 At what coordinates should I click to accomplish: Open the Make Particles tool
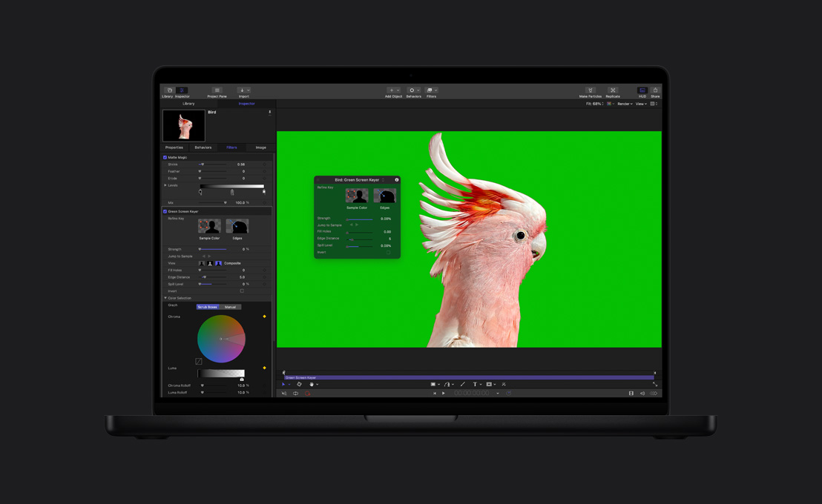tap(591, 90)
